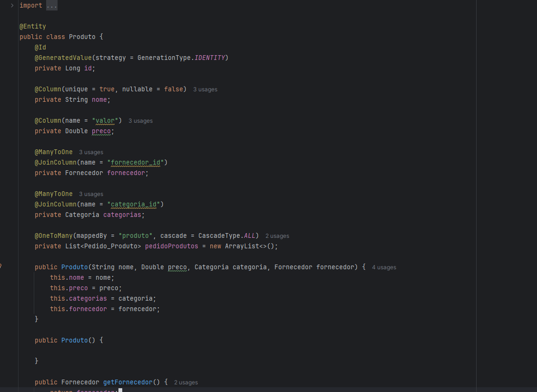The width and height of the screenshot is (537, 392).
Task: Click the pedidoProdutos field name
Action: point(172,246)
